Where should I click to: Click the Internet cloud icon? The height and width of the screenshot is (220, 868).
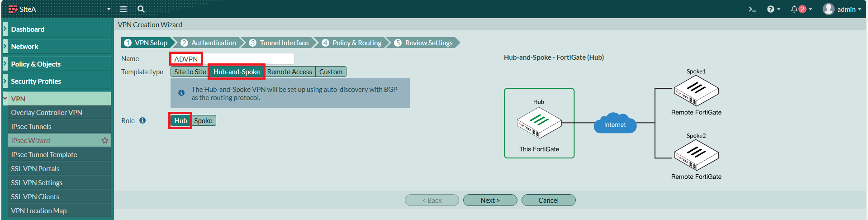pyautogui.click(x=615, y=123)
